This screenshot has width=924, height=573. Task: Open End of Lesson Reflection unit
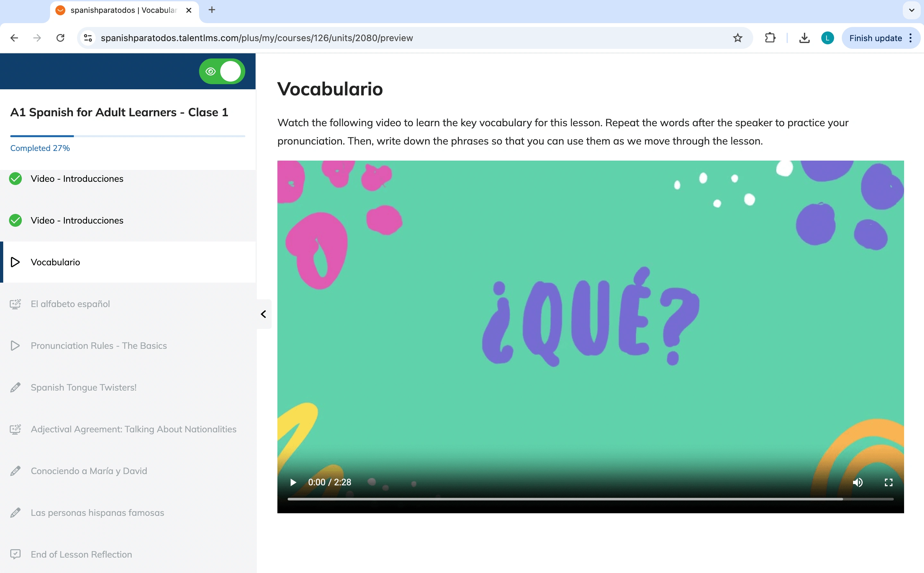point(128,554)
